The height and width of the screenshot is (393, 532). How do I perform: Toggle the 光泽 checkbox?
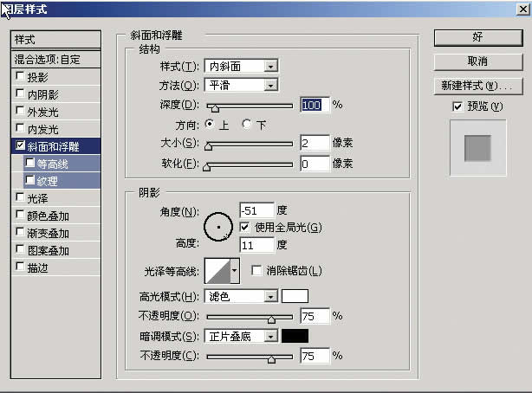coord(20,197)
